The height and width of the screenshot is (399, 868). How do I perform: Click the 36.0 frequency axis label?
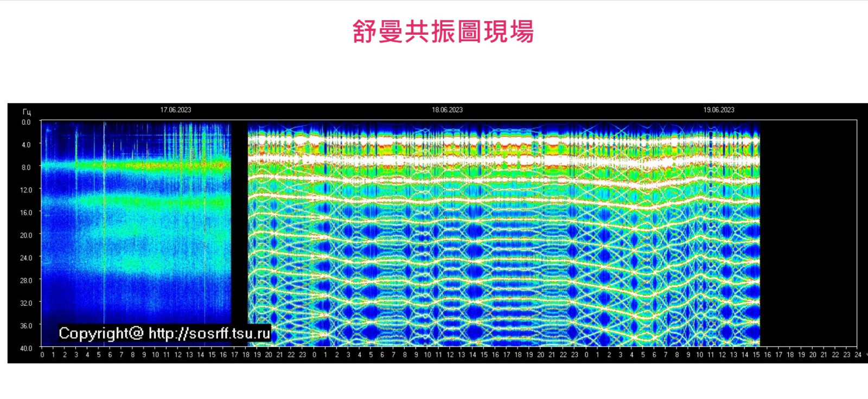pyautogui.click(x=26, y=326)
